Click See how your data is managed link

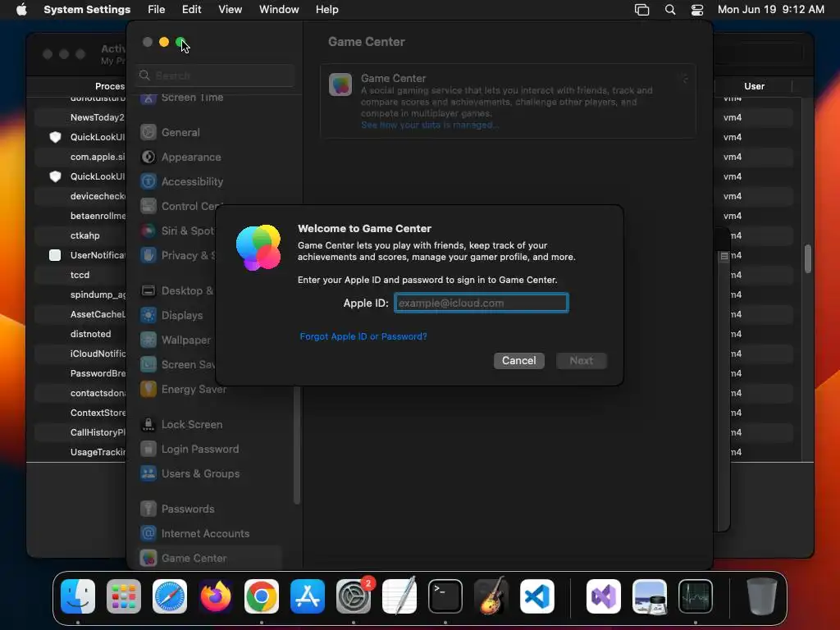click(430, 125)
